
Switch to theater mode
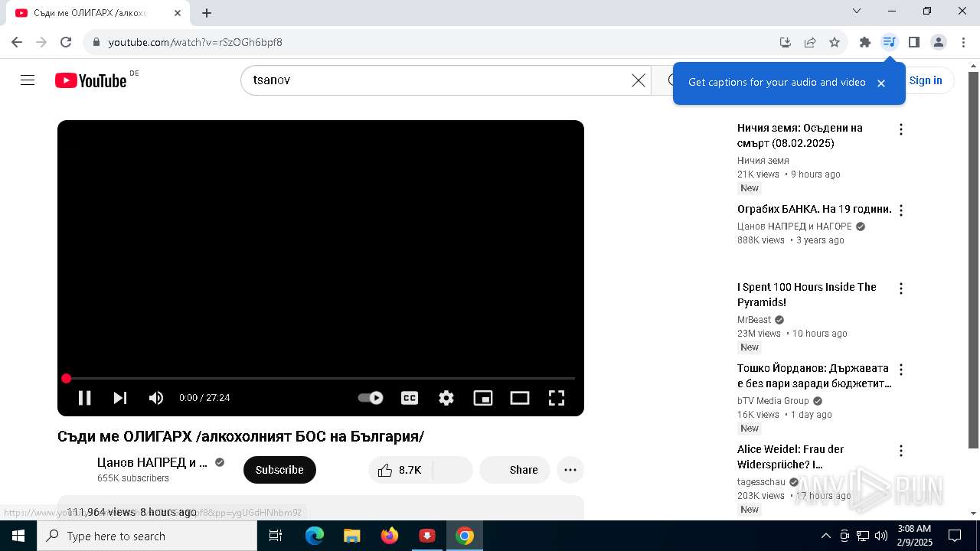coord(520,398)
